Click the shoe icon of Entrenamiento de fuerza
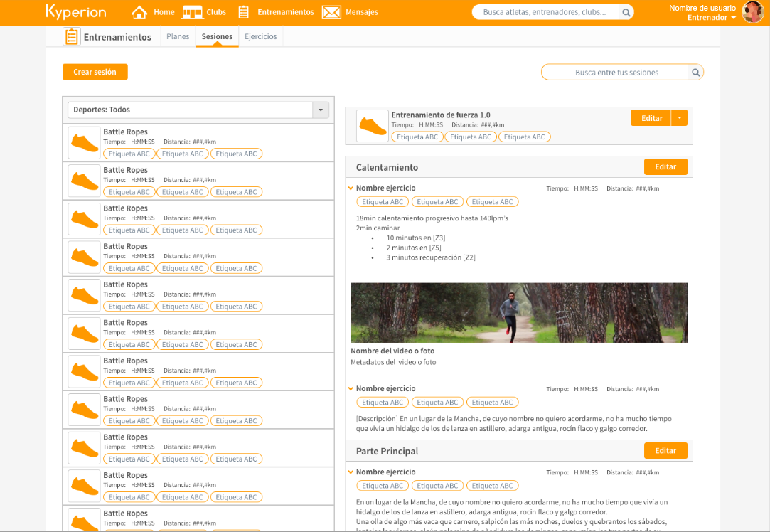This screenshot has height=532, width=770. [373, 126]
